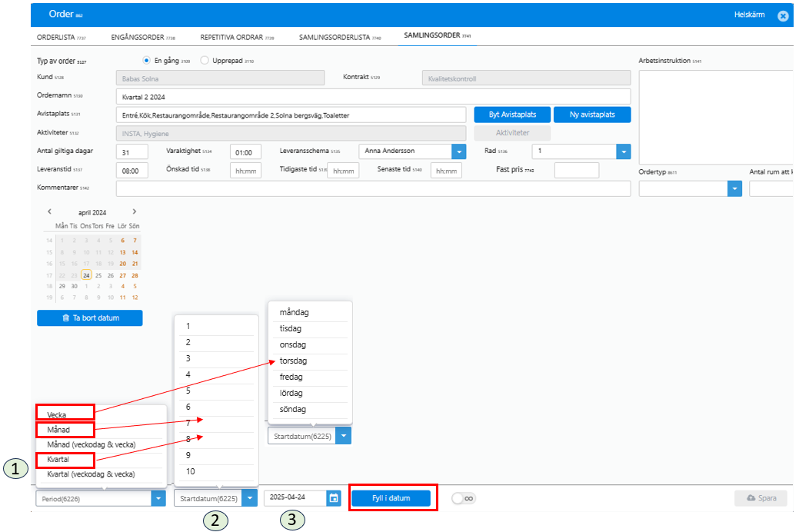The width and height of the screenshot is (799, 532).
Task: Toggle the infinity switch next to Fyll i datum
Action: [x=464, y=498]
